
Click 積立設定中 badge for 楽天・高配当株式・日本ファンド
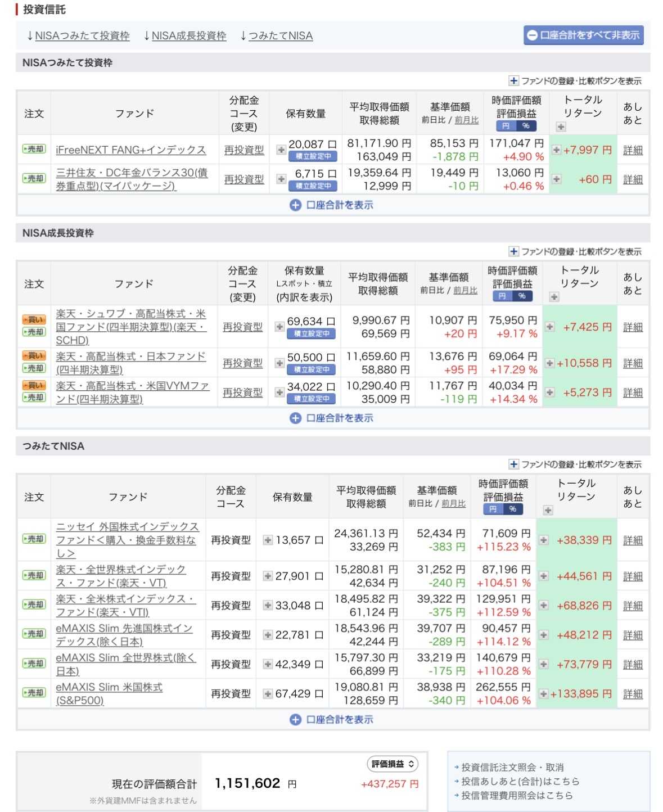[312, 369]
